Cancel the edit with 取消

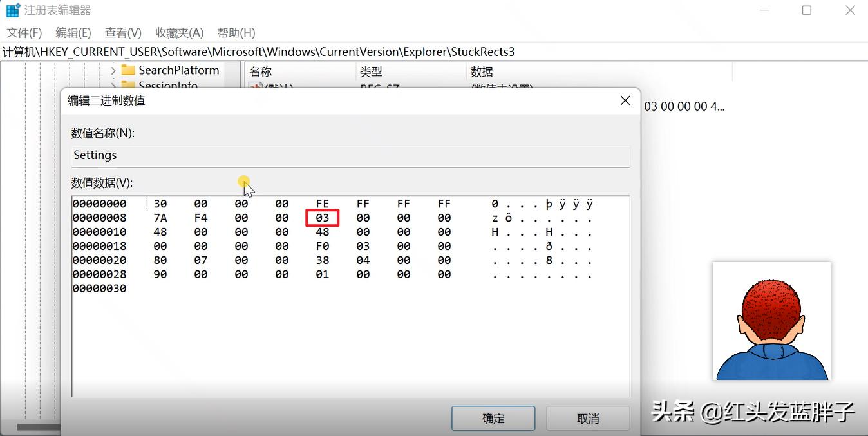pos(587,418)
